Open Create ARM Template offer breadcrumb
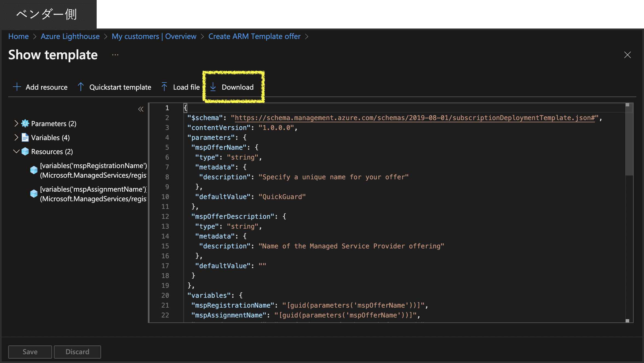This screenshot has width=644, height=363. [254, 36]
